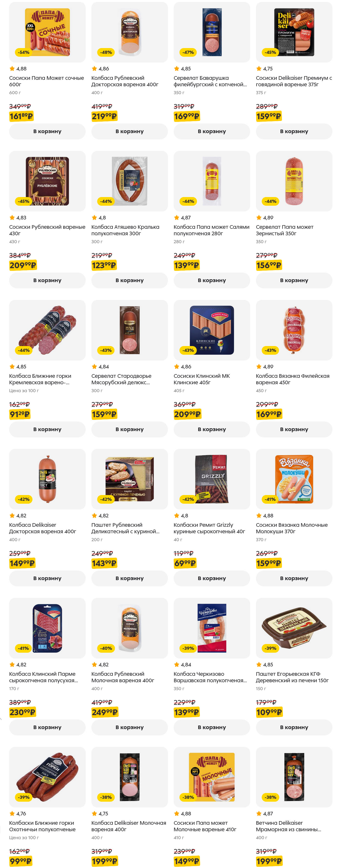Click star icon next to Сосиски Рублевский rating
This screenshot has width=337, height=868.
pyautogui.click(x=12, y=218)
